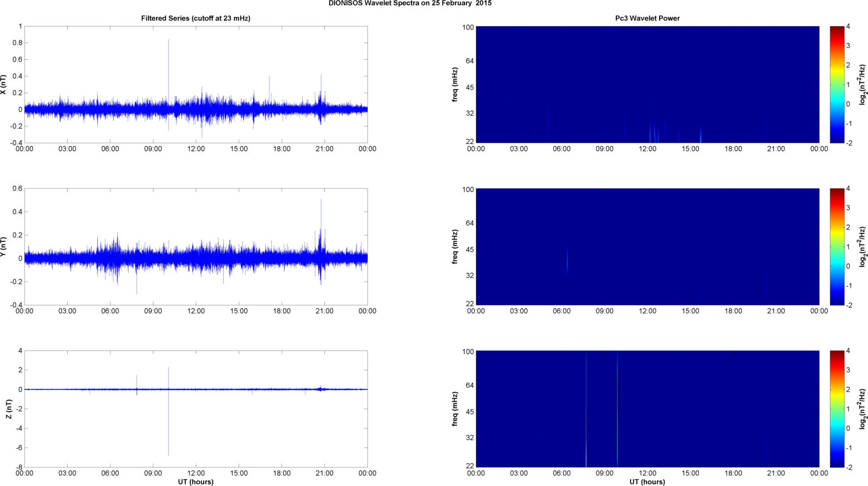Click the "0" label on the middle colorbar
Viewport: 868px width, 486px height.
[848, 266]
